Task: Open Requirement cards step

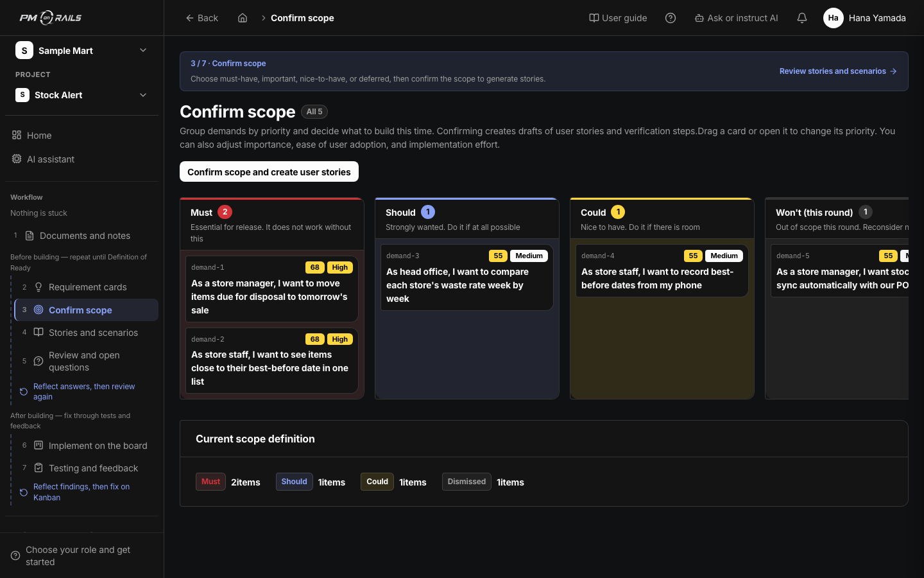Action: [87, 287]
